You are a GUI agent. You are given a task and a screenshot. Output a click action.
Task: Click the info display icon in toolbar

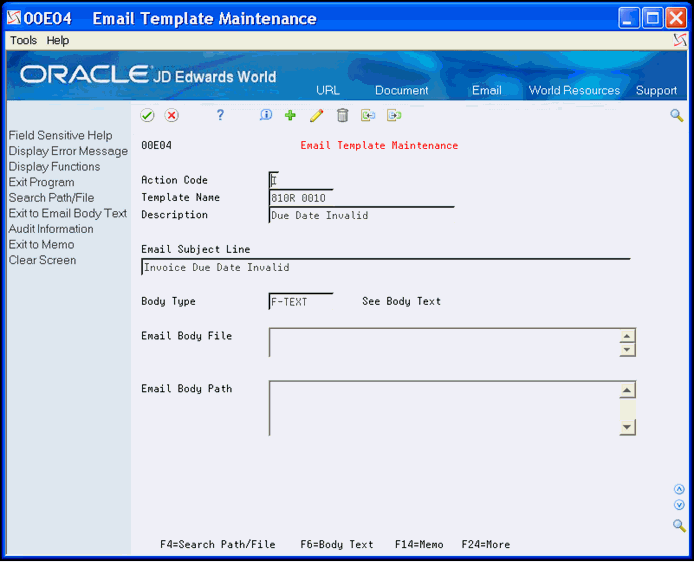pyautogui.click(x=266, y=115)
